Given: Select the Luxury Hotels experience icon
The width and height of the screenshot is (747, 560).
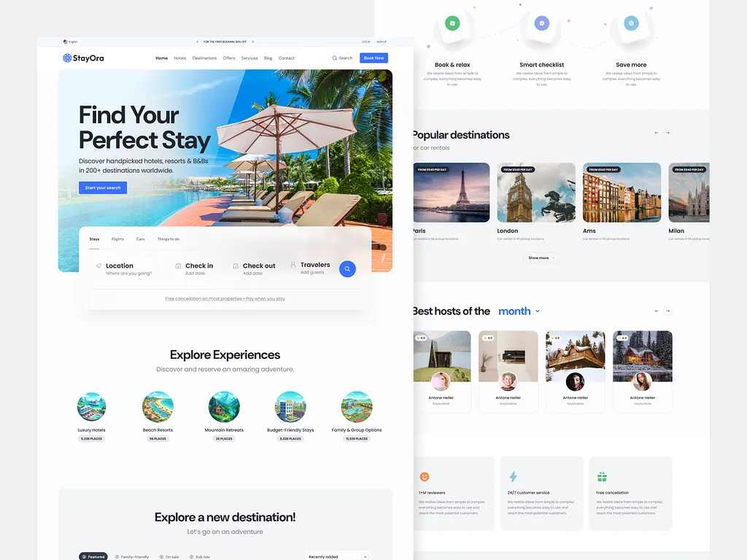Looking at the screenshot, I should (91, 407).
